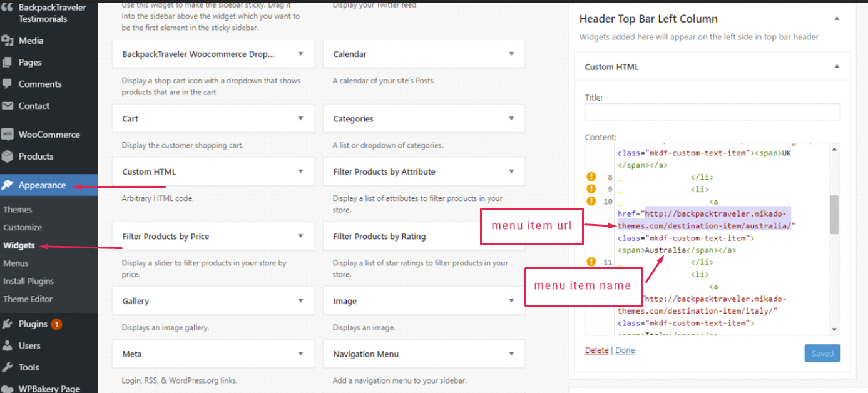The height and width of the screenshot is (393, 868).
Task: Click the Comments bubble icon
Action: click(x=8, y=84)
